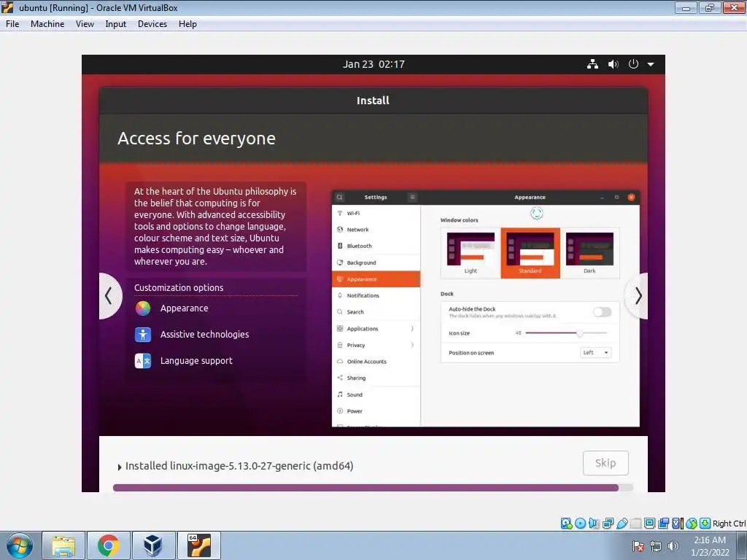Click the USB devices status icon

tap(622, 524)
